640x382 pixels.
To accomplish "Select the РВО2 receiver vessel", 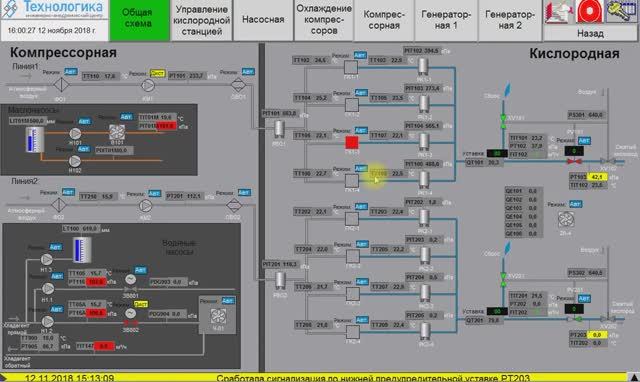I will (x=280, y=281).
